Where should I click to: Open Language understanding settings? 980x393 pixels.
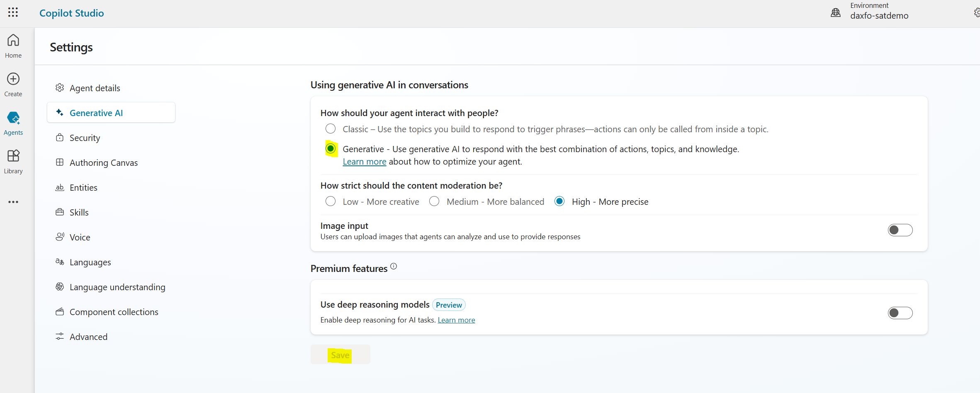point(117,287)
